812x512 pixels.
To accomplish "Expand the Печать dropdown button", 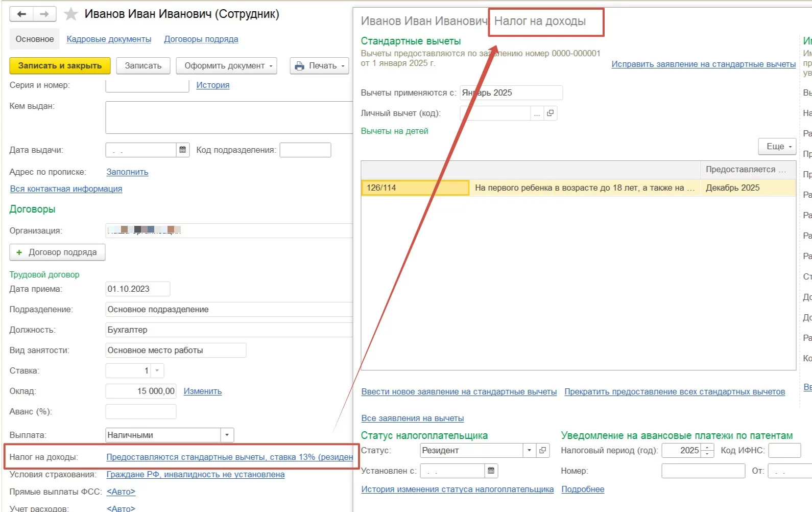I will pos(320,65).
